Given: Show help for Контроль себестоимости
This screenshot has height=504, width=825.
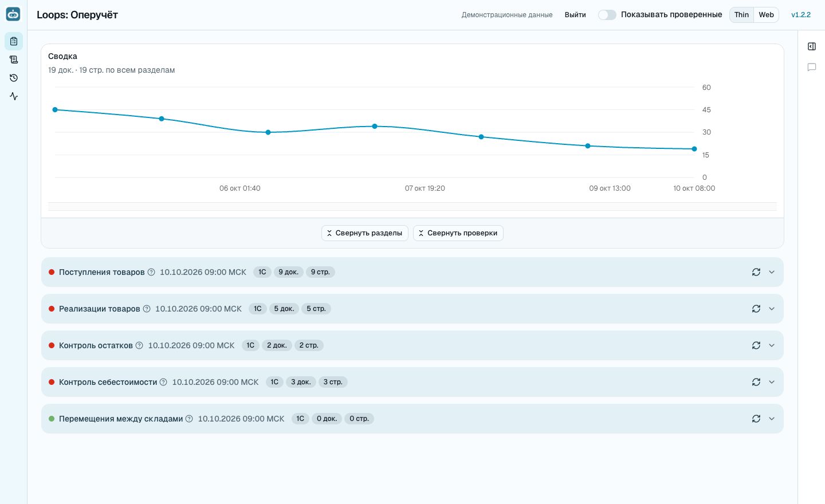Looking at the screenshot, I should pyautogui.click(x=163, y=382).
